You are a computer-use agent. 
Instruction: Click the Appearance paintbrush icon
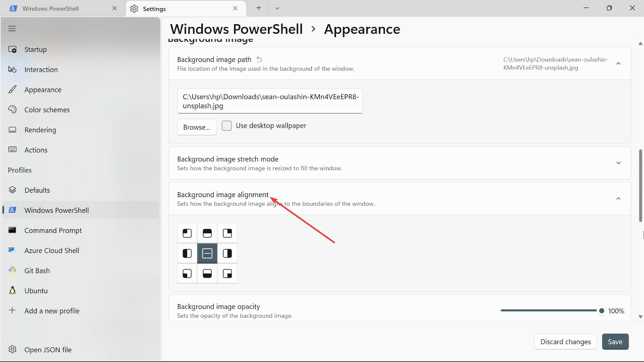(x=12, y=90)
